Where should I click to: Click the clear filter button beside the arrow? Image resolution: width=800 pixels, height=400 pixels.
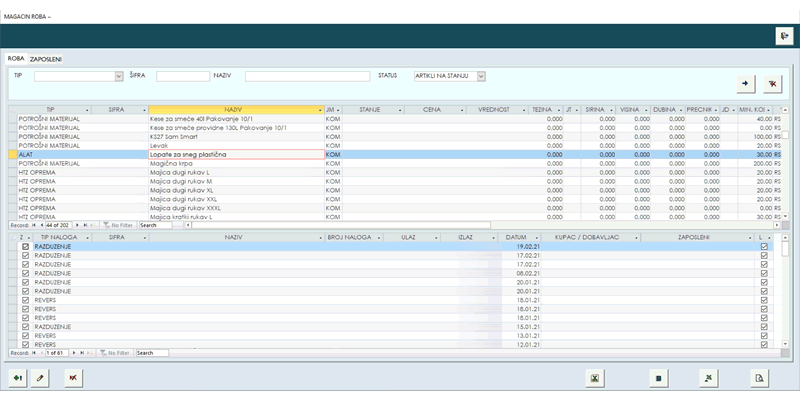tap(772, 84)
